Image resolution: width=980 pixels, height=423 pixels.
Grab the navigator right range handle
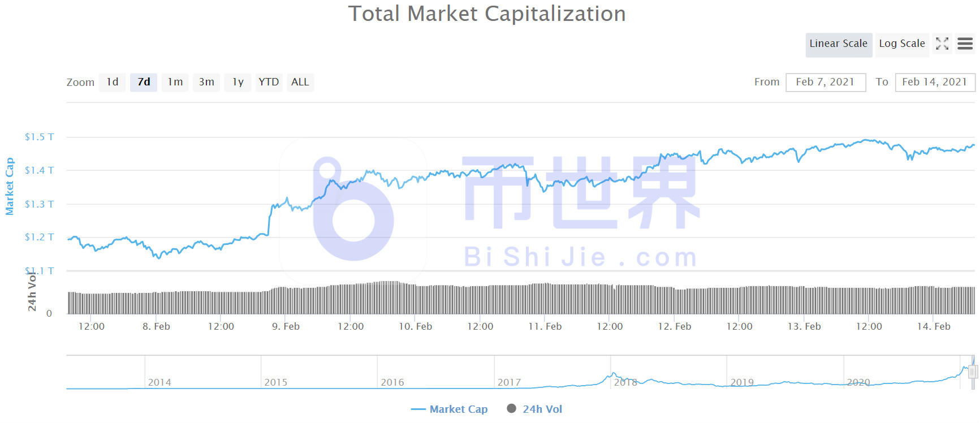click(973, 372)
